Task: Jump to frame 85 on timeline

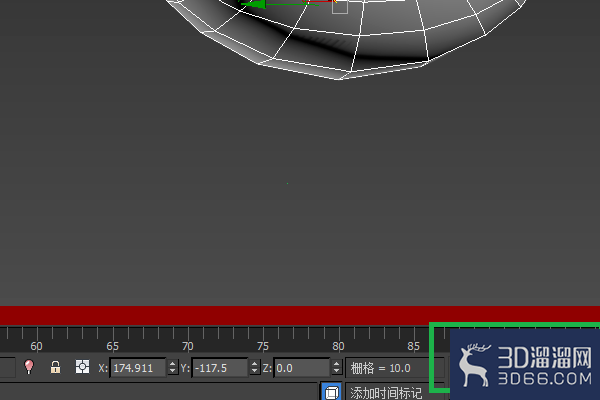Action: point(414,346)
